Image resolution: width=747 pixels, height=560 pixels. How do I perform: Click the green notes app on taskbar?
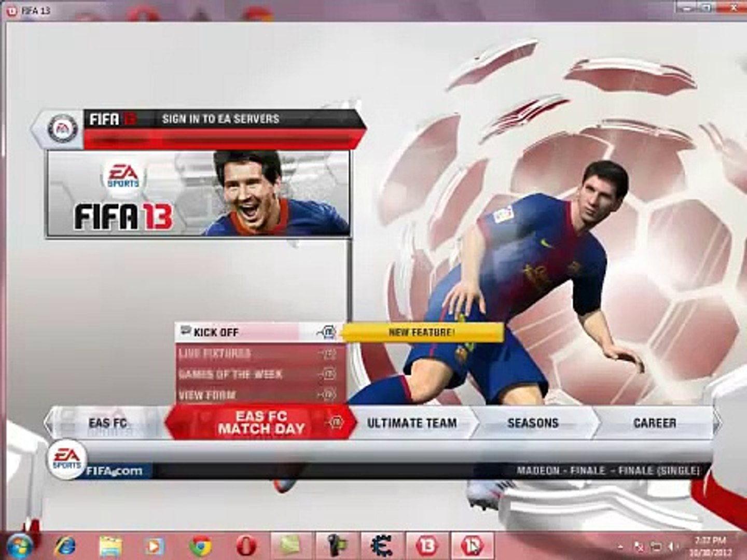291,546
